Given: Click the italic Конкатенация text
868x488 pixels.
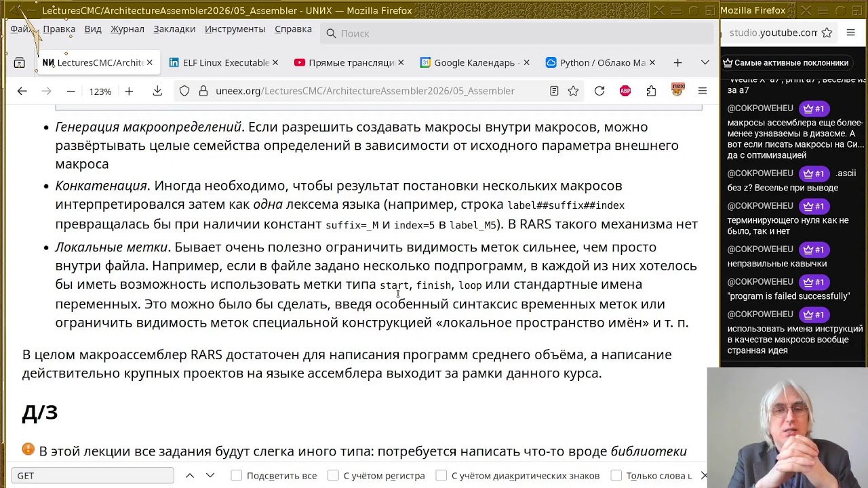Looking at the screenshot, I should click(101, 185).
